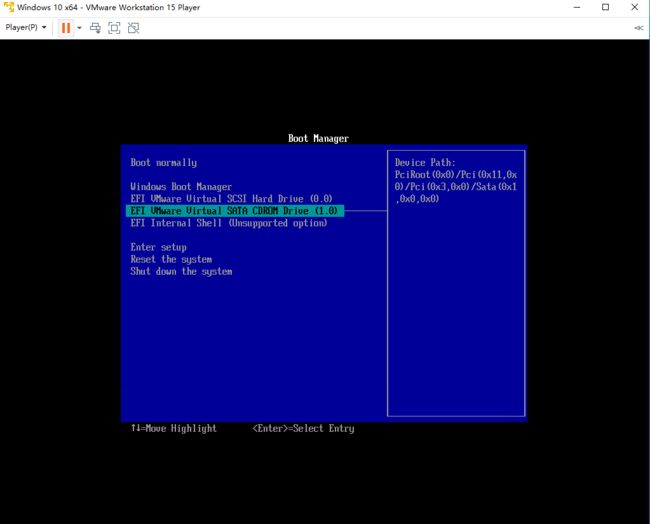
Task: Select EFI VMware Virtual SCSI Hard Drive (0.0)
Action: (231, 199)
